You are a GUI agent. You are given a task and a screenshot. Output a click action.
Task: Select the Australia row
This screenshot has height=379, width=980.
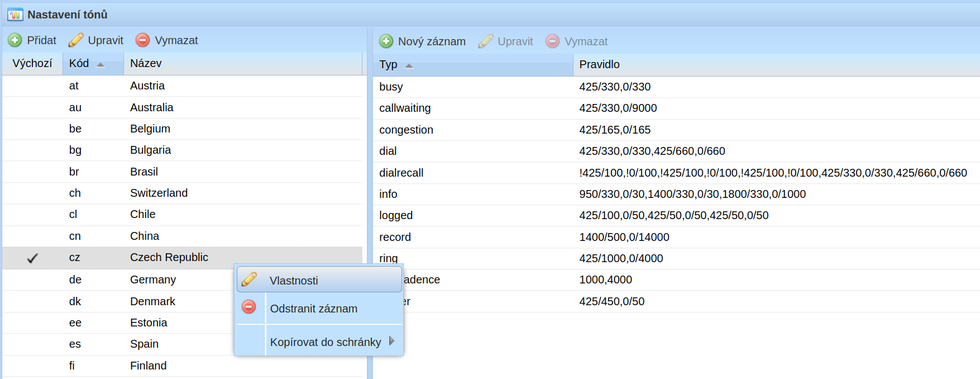183,107
